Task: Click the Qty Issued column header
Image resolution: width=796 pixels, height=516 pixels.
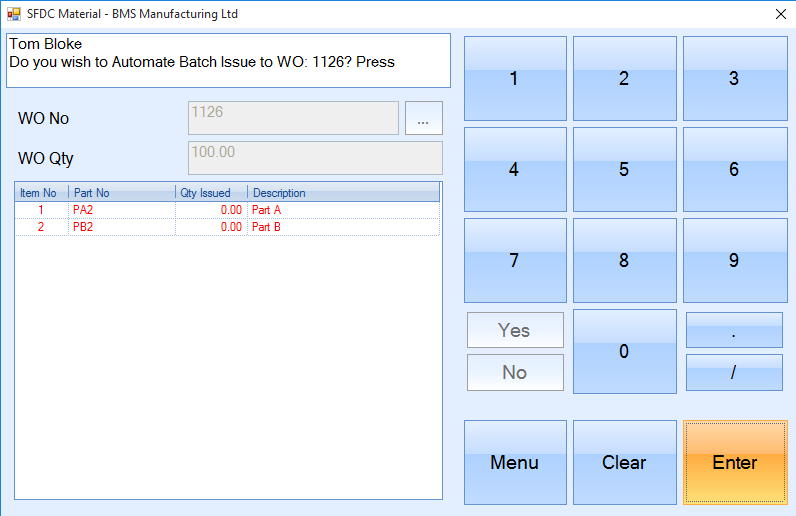Action: (x=211, y=192)
